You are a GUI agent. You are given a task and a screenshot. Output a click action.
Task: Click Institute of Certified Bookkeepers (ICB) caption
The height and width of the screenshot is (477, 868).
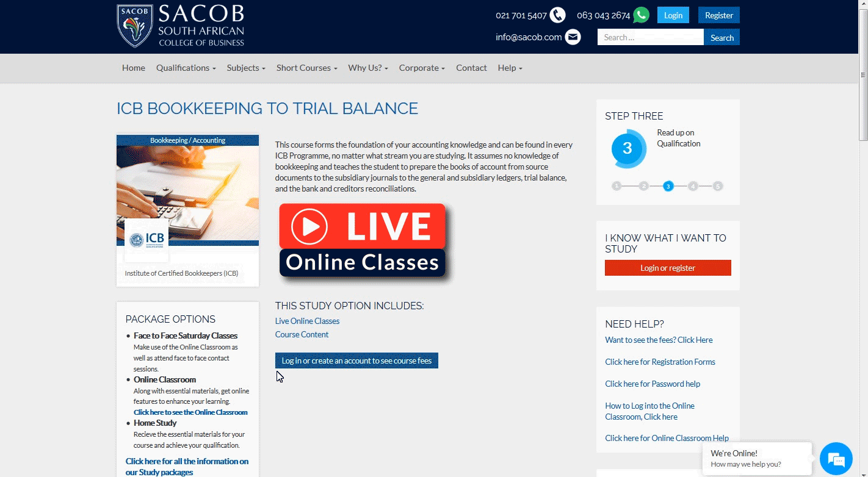point(181,273)
